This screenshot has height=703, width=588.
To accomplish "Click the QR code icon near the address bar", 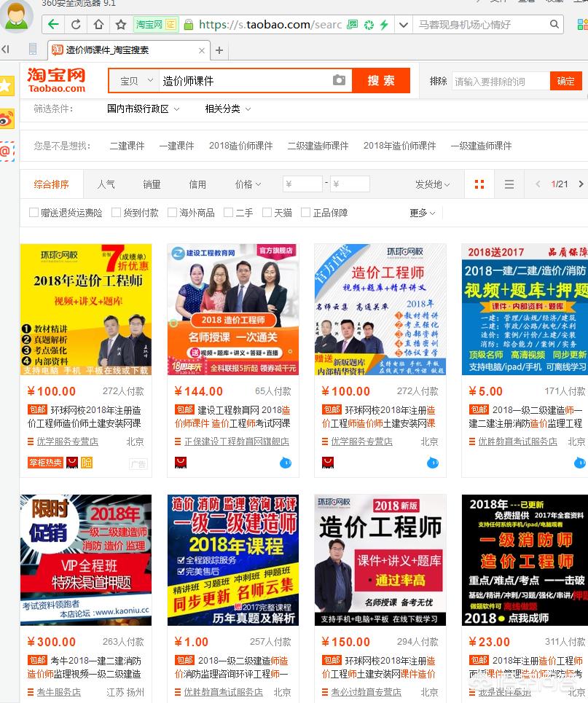I will pos(352,24).
